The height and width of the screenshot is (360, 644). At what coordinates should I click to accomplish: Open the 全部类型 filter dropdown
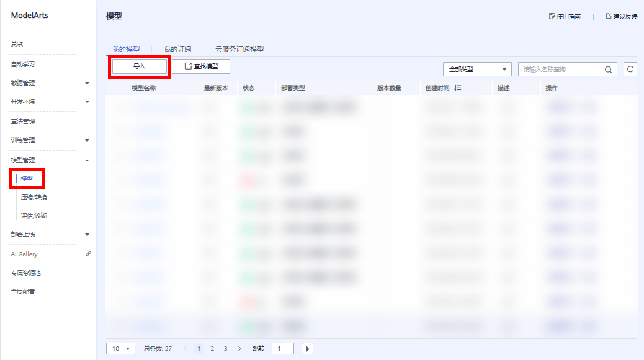[476, 69]
